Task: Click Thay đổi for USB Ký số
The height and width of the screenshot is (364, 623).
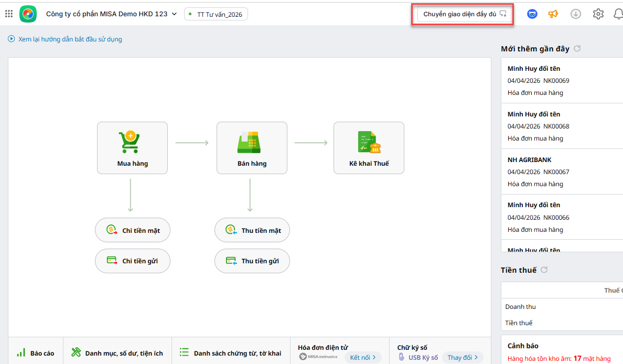Action: [463, 357]
